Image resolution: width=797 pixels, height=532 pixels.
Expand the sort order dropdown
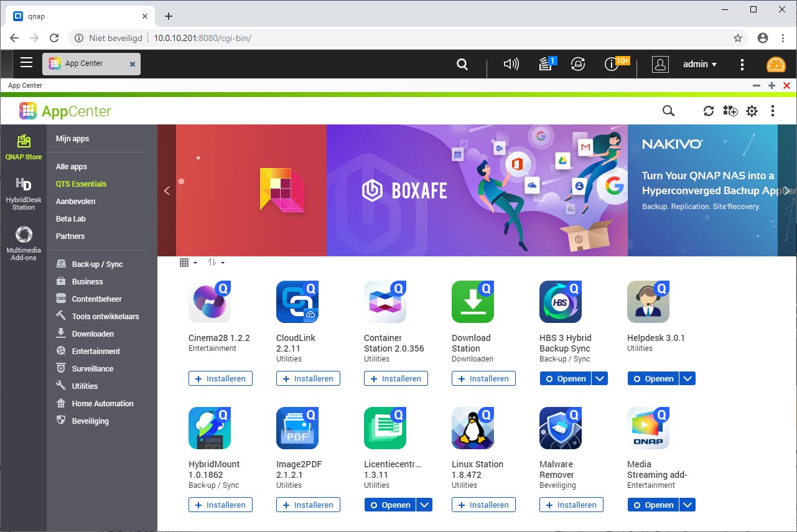(x=215, y=263)
